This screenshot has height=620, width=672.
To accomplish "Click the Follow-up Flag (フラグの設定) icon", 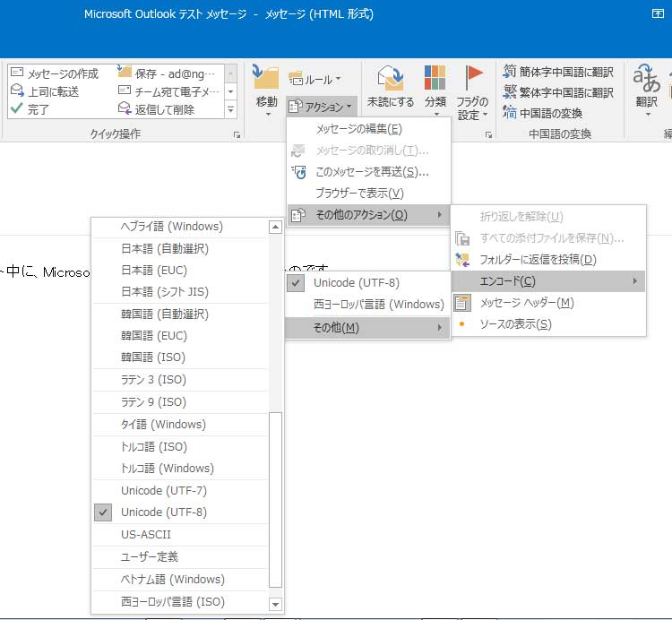I will [x=472, y=81].
